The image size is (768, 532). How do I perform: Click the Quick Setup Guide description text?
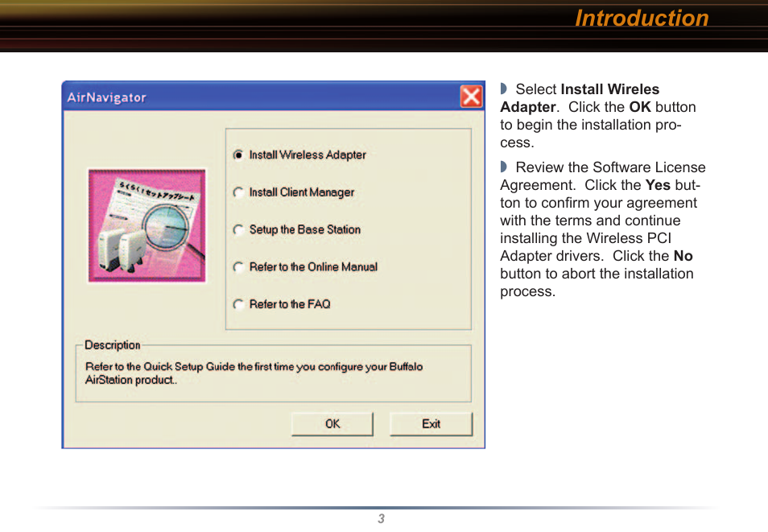pos(254,373)
